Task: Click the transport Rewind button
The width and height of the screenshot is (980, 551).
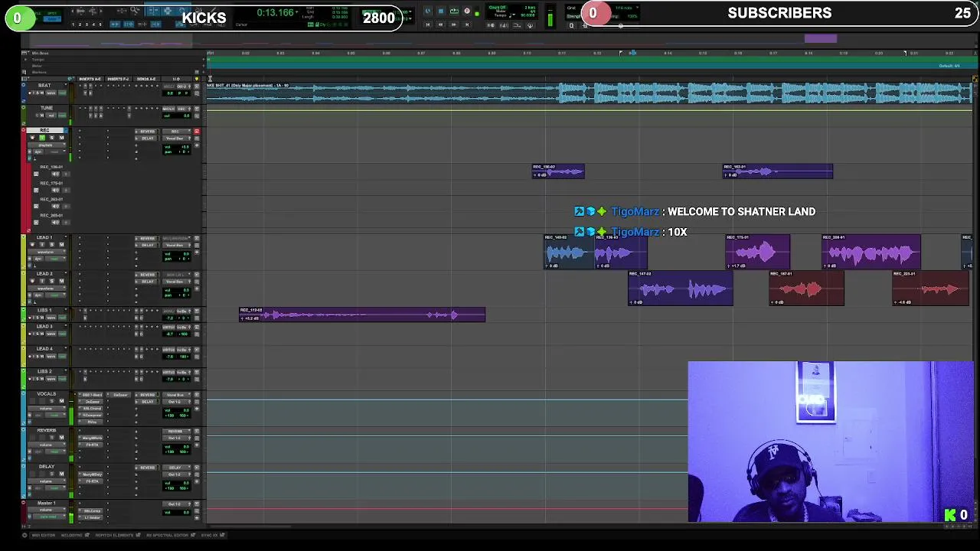Action: point(440,24)
